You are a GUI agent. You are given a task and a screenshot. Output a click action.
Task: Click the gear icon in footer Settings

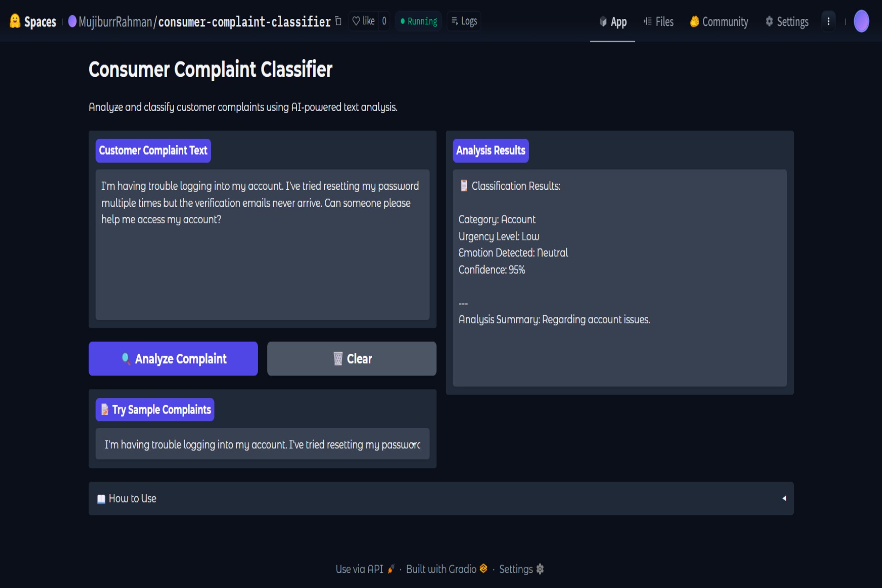click(x=540, y=569)
